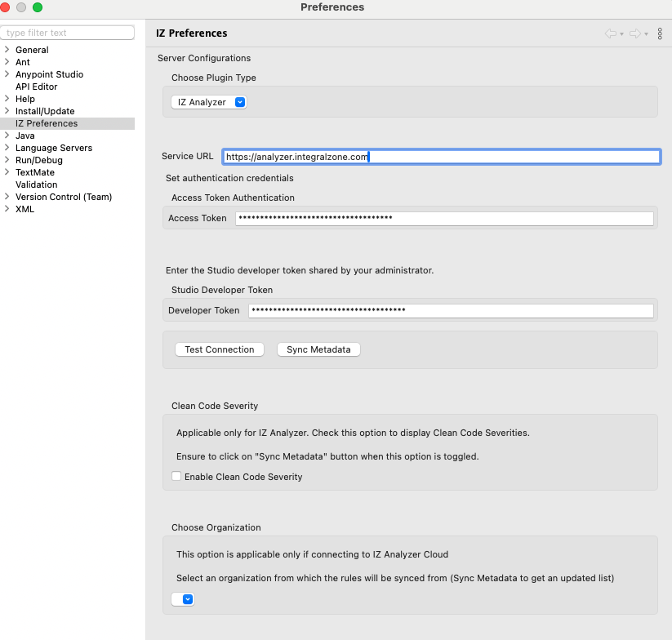The height and width of the screenshot is (640, 672).
Task: Open the three-dot view menu icon
Action: [x=660, y=33]
